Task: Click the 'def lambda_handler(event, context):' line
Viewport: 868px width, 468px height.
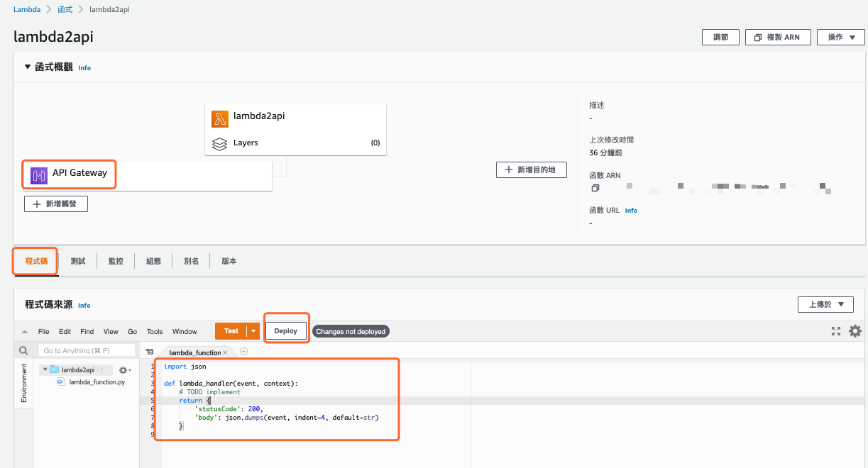Action: click(231, 384)
